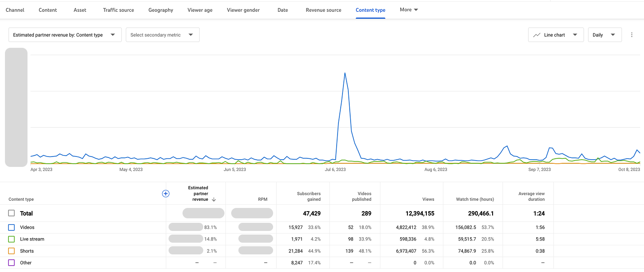Check the Videos row checkbox
The width and height of the screenshot is (644, 272).
tap(11, 227)
